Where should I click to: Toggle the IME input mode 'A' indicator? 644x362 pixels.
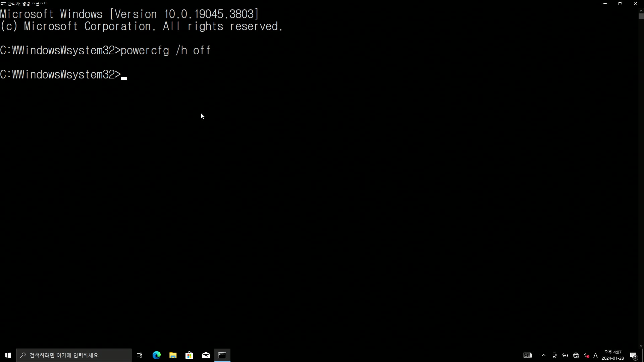[596, 355]
